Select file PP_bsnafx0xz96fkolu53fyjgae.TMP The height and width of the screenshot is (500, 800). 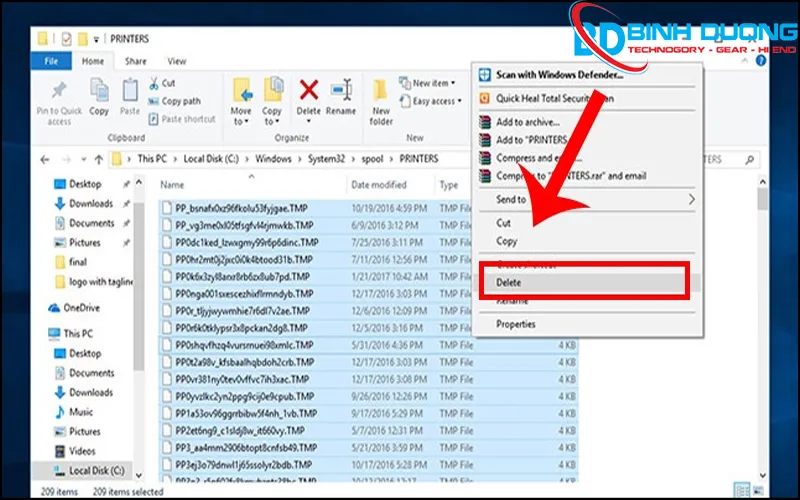coord(241,208)
